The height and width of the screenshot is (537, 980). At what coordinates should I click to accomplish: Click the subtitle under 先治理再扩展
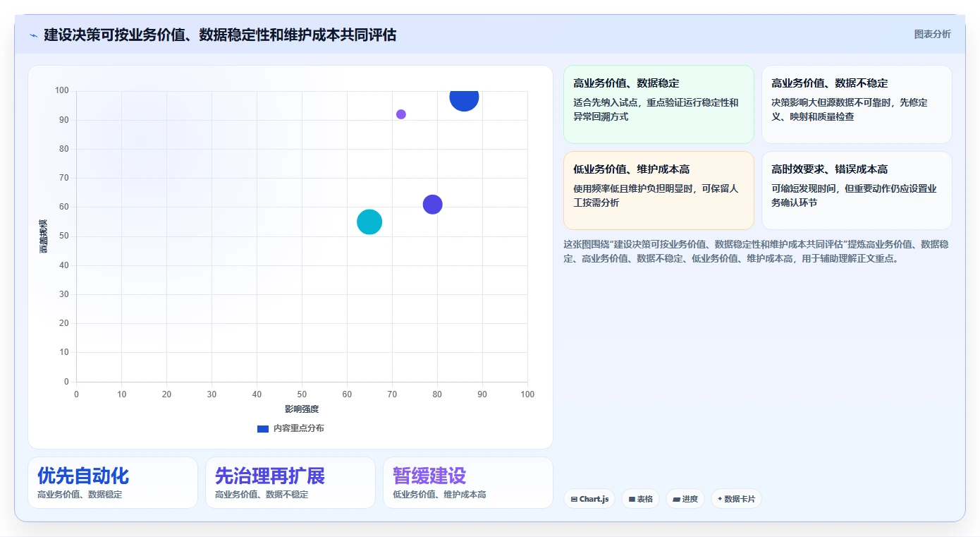[x=262, y=495]
